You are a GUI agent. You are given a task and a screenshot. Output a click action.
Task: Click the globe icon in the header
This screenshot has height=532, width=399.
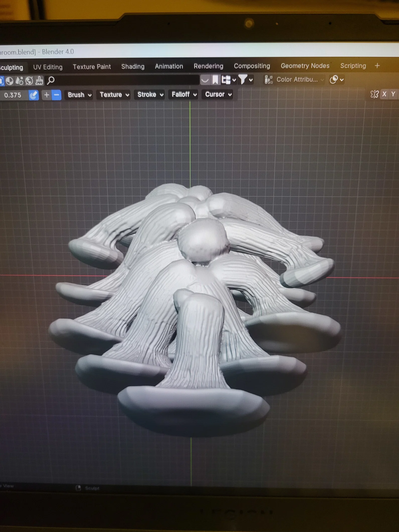[29, 81]
